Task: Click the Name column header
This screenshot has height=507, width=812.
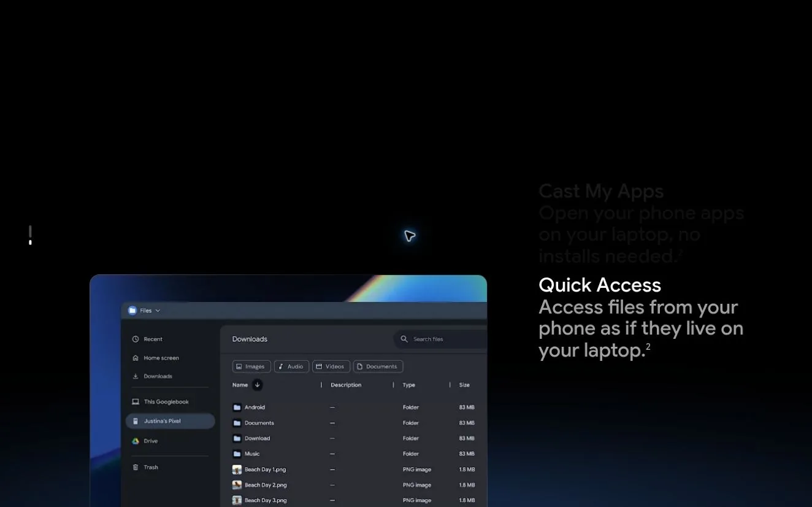Action: (240, 385)
